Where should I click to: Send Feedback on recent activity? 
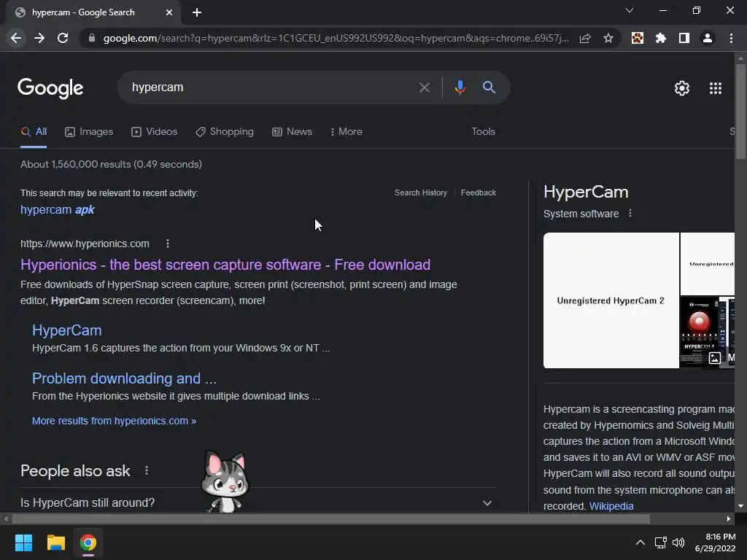pyautogui.click(x=479, y=192)
